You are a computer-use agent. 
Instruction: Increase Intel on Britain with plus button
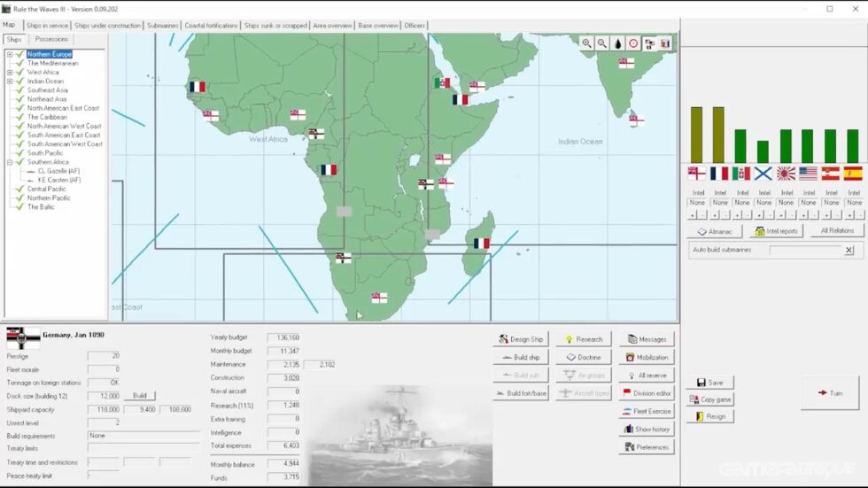(693, 214)
